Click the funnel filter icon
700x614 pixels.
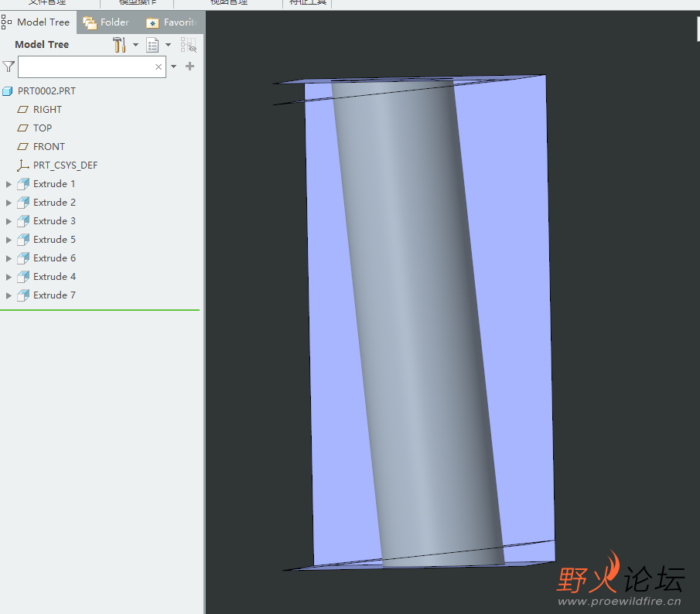(9, 67)
